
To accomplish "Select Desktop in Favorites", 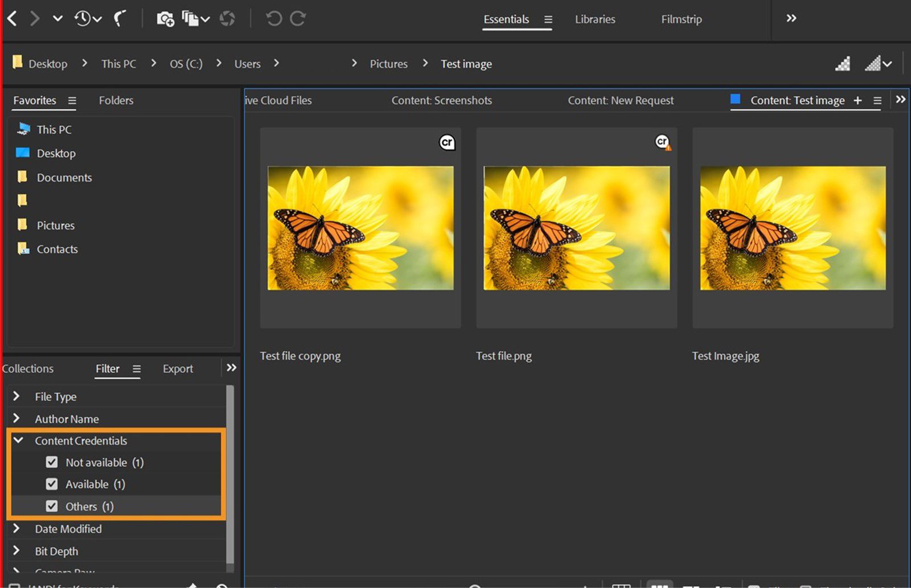I will 56,153.
